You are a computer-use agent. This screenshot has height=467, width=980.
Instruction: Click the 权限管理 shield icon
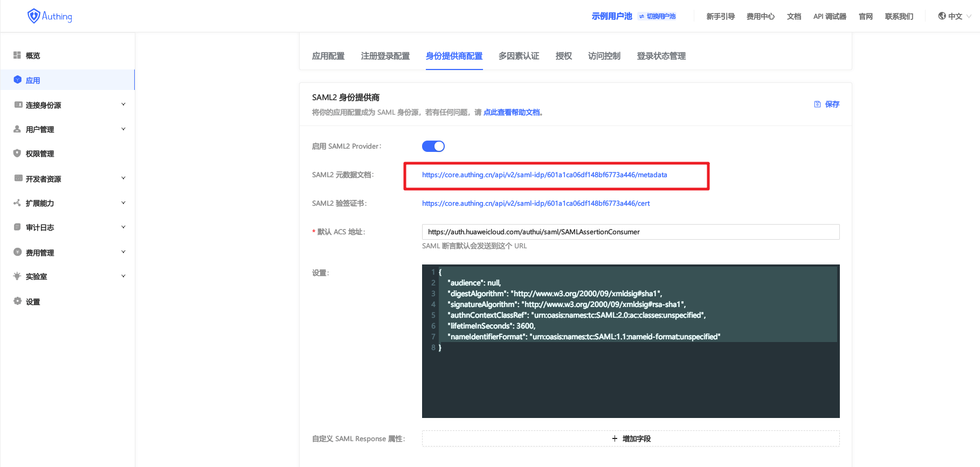point(17,154)
